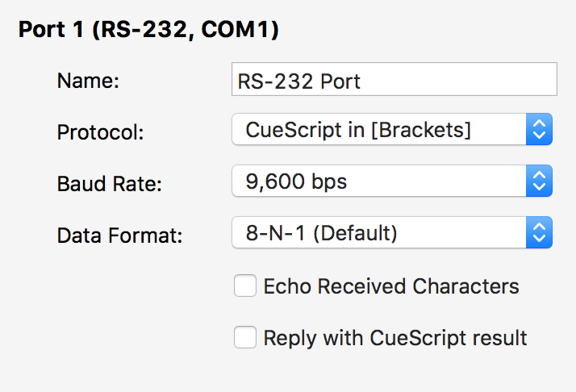Click the "8-N-1 (Default)" format value
The height and width of the screenshot is (392, 576).
coord(322,234)
